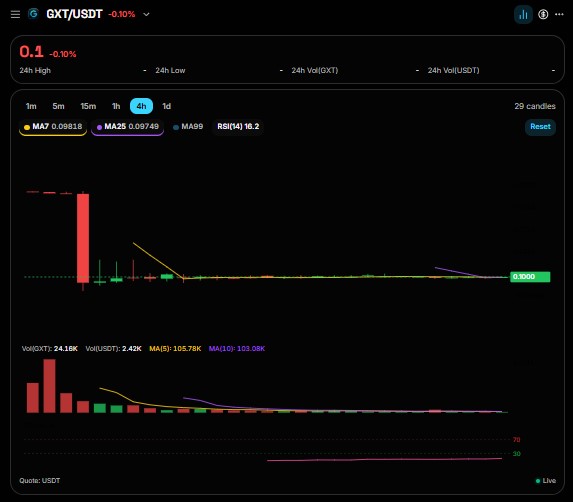Click the 0.1000 price label
Screen dimensions: 573x502
(x=530, y=277)
